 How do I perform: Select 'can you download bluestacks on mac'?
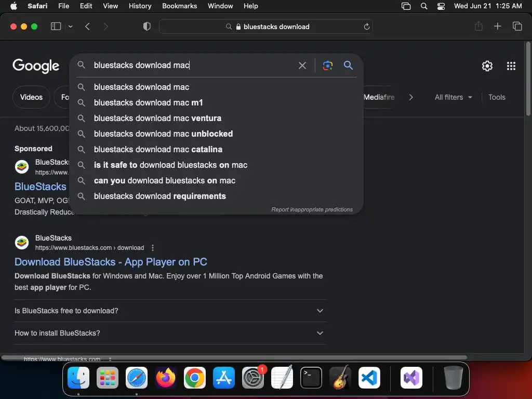click(217, 180)
